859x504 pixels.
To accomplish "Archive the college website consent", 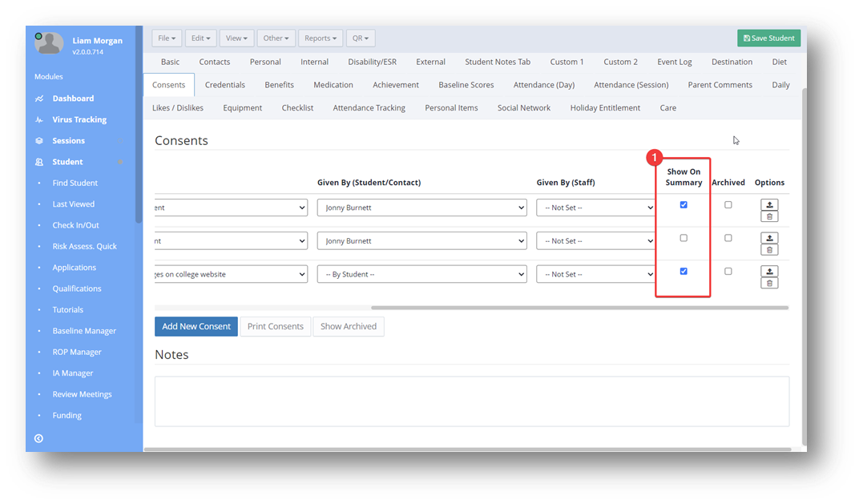I will (728, 271).
